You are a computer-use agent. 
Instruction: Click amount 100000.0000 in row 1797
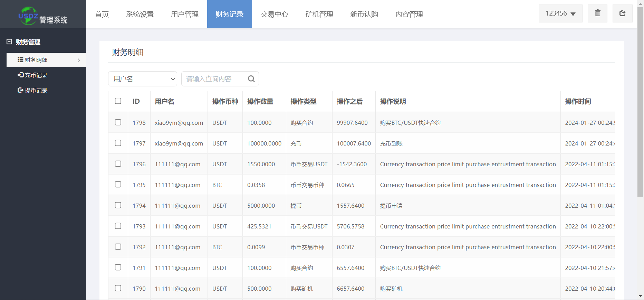pos(264,143)
